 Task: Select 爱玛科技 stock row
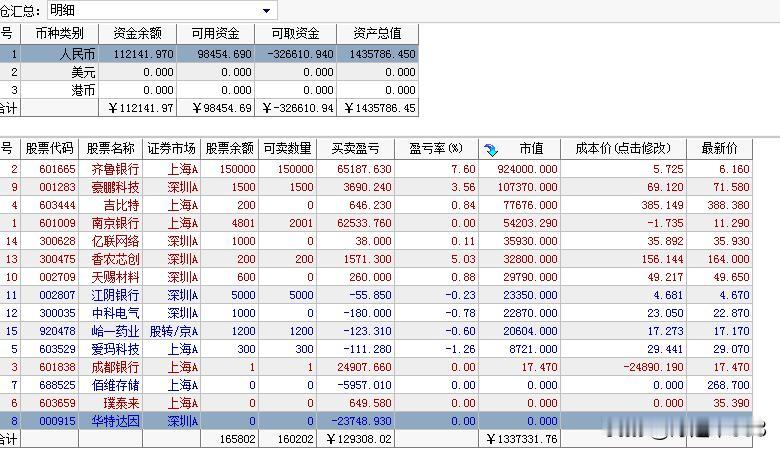coord(376,349)
